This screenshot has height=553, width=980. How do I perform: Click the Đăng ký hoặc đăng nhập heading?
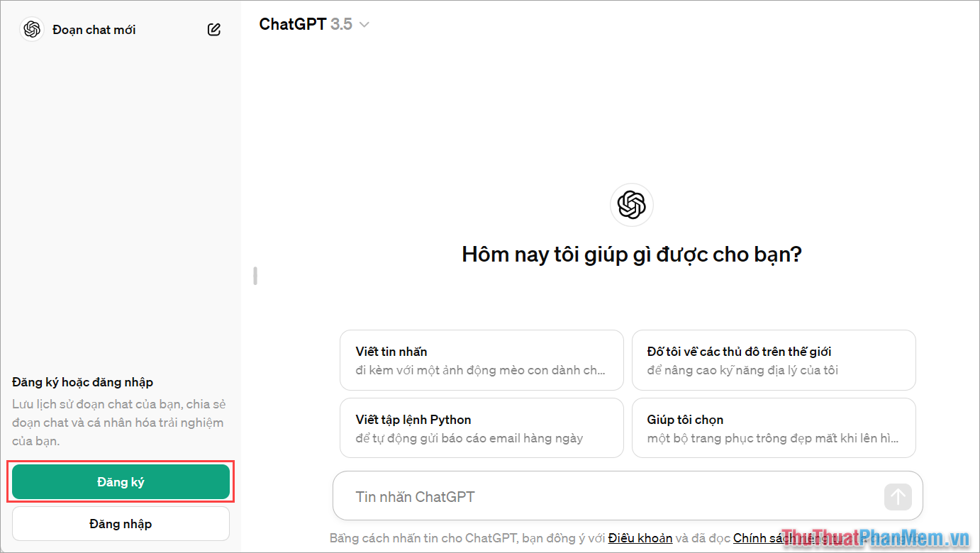point(82,382)
